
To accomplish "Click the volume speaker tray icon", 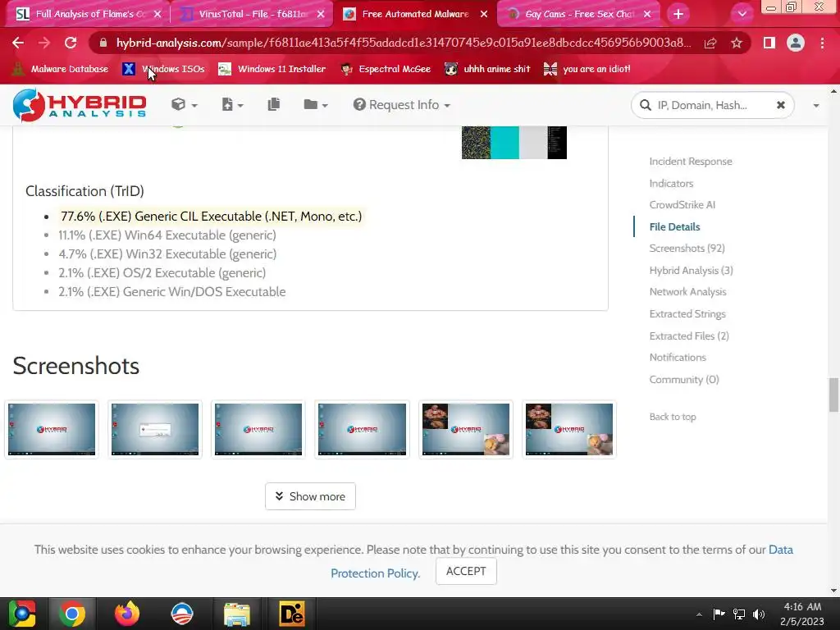I will (759, 614).
